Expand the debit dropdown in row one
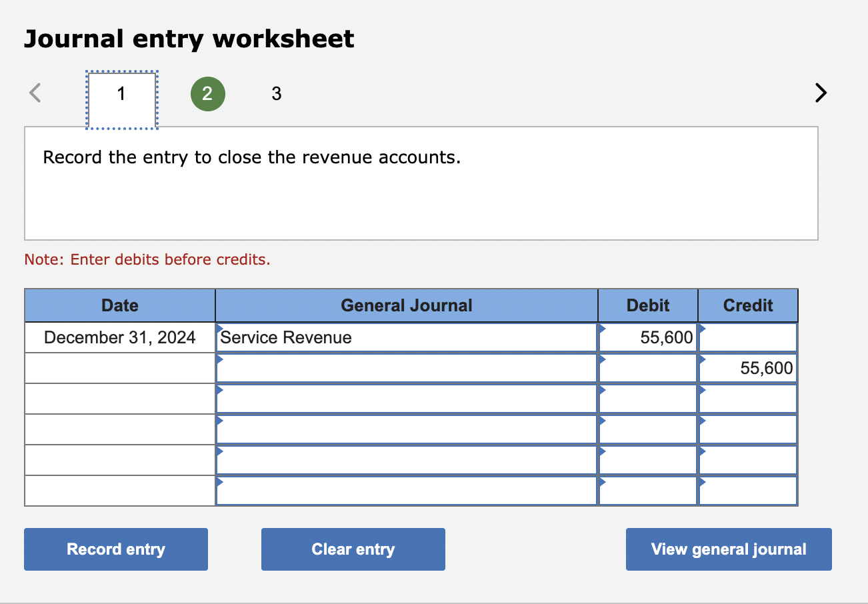 click(x=601, y=328)
